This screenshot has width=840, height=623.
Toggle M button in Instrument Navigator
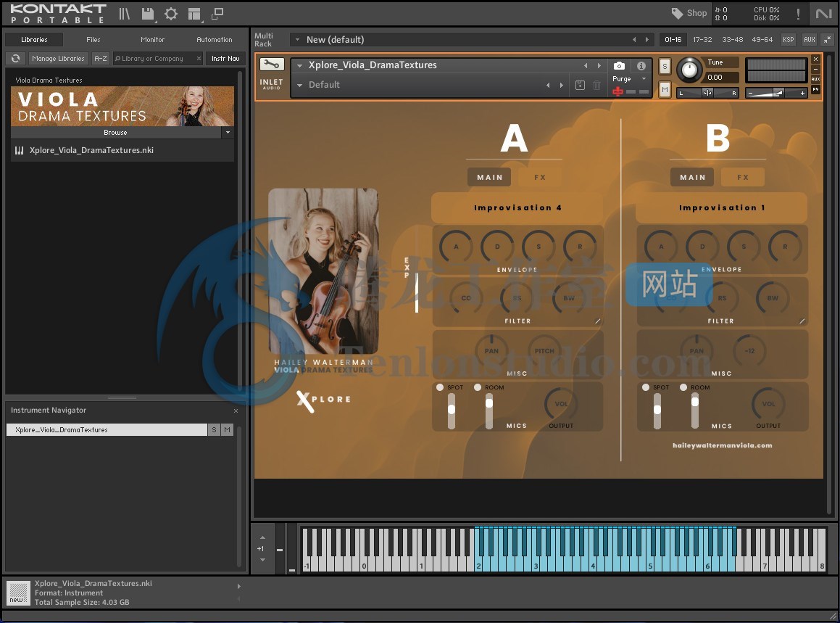[227, 429]
